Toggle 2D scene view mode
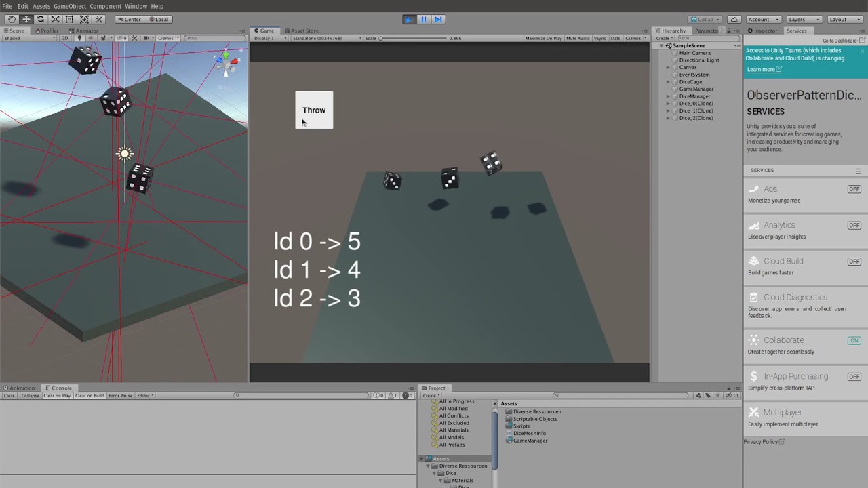Screen dimensions: 868x488 [65, 38]
